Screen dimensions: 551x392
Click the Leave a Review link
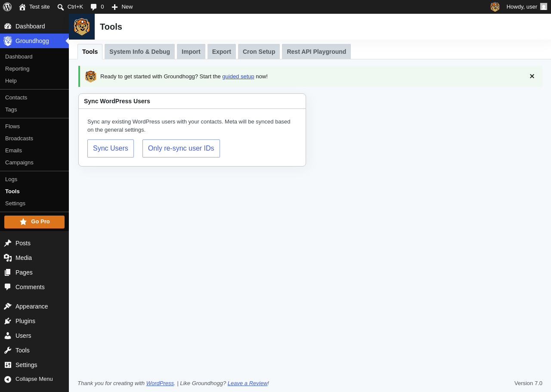pyautogui.click(x=248, y=383)
